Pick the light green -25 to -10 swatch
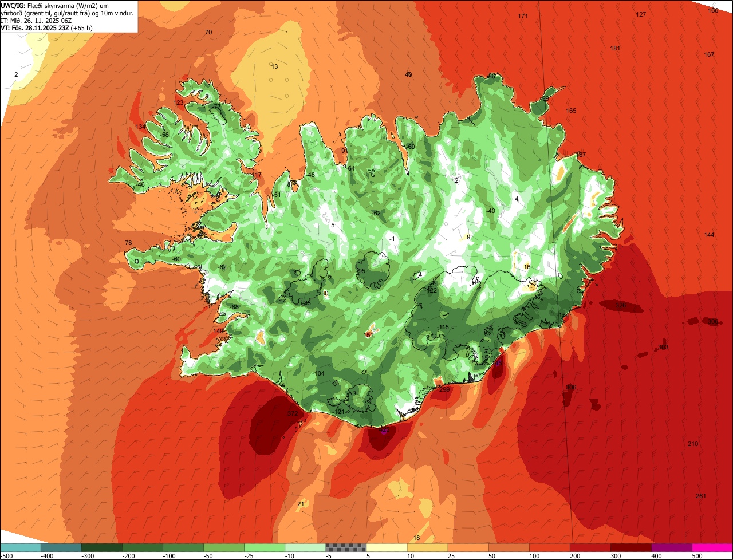The width and height of the screenshot is (733, 560). [x=265, y=547]
